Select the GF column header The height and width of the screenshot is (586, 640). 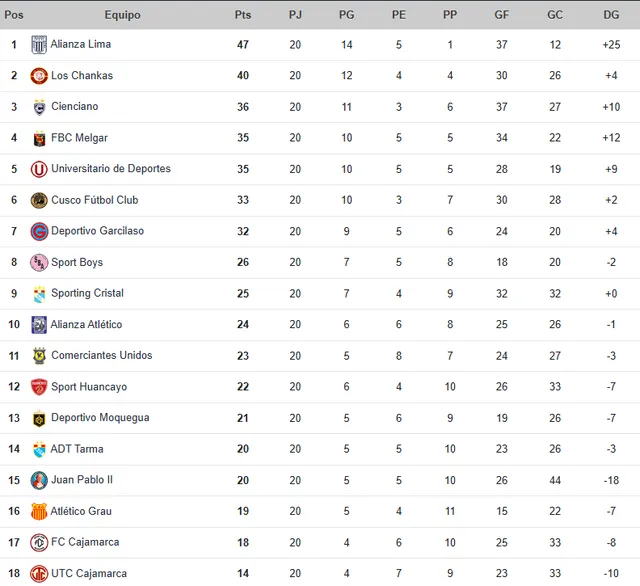click(502, 15)
